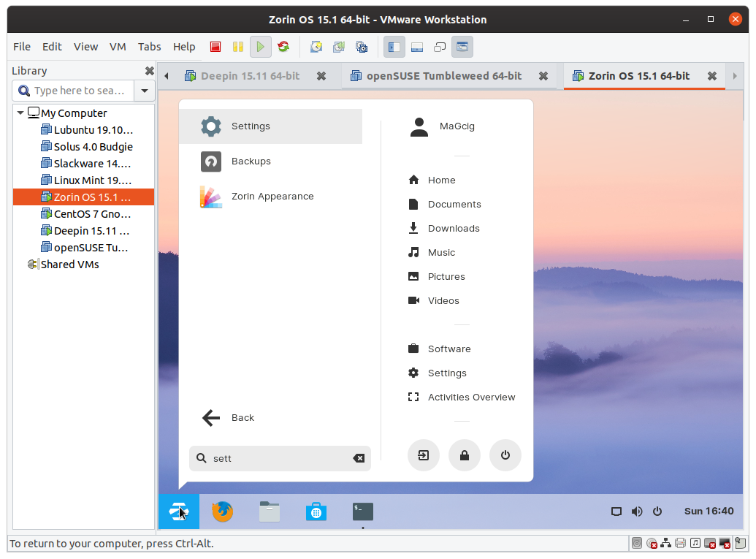
Task: Click the green play power-on icon
Action: 260,47
